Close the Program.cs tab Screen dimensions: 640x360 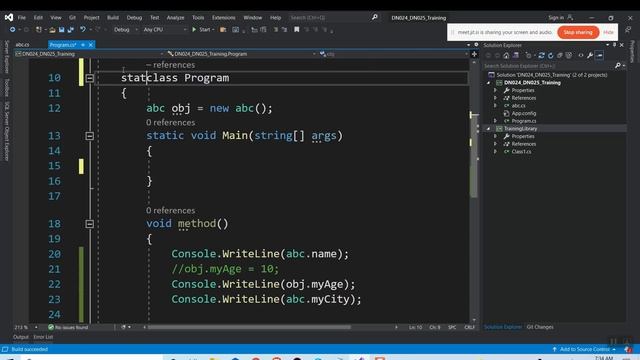click(x=91, y=44)
